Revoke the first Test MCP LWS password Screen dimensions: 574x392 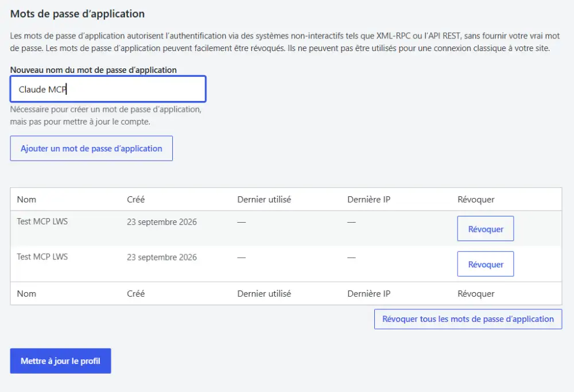(x=486, y=229)
